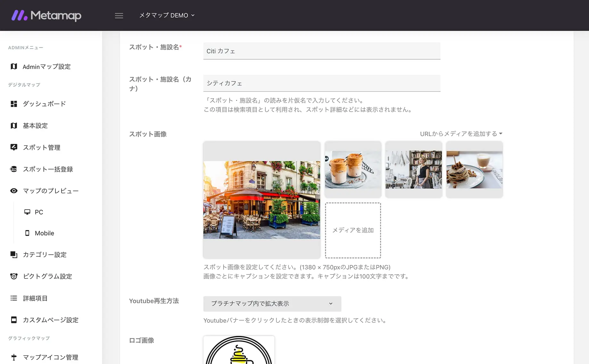Open スポット一括登録 menu item
The image size is (589, 364).
(48, 169)
